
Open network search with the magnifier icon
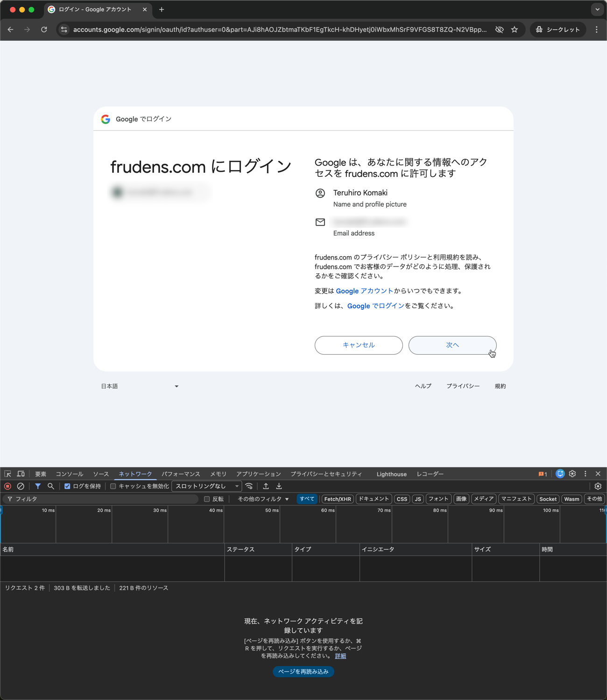[51, 486]
